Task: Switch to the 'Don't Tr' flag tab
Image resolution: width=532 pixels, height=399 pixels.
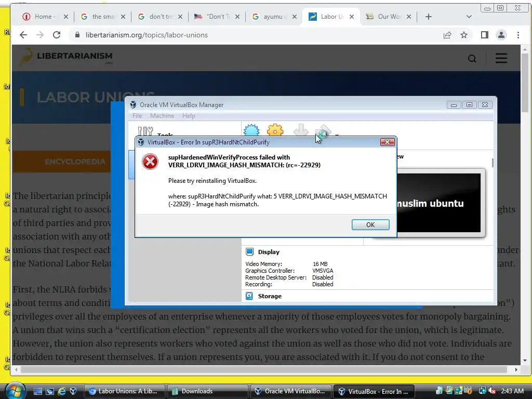Action: click(217, 17)
